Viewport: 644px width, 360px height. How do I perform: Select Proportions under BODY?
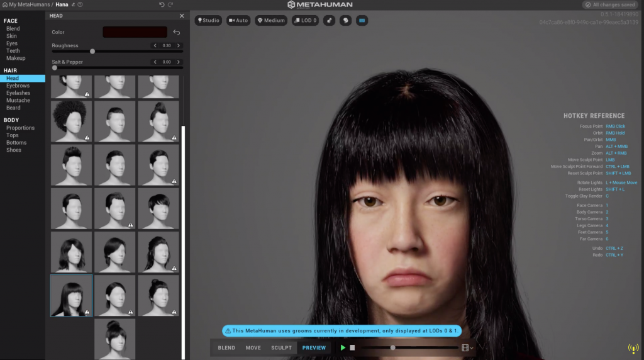pyautogui.click(x=20, y=128)
